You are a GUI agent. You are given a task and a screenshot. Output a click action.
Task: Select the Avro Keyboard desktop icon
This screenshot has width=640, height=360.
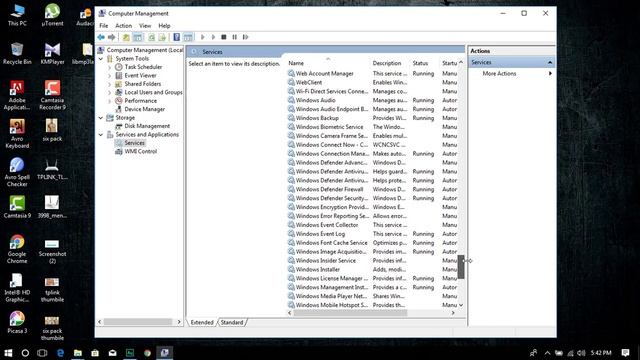click(x=17, y=133)
